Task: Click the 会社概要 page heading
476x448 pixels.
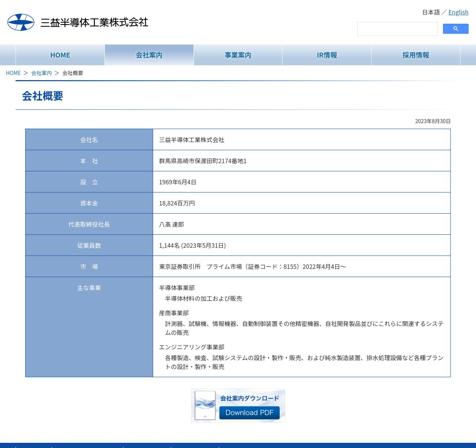Action: tap(43, 96)
